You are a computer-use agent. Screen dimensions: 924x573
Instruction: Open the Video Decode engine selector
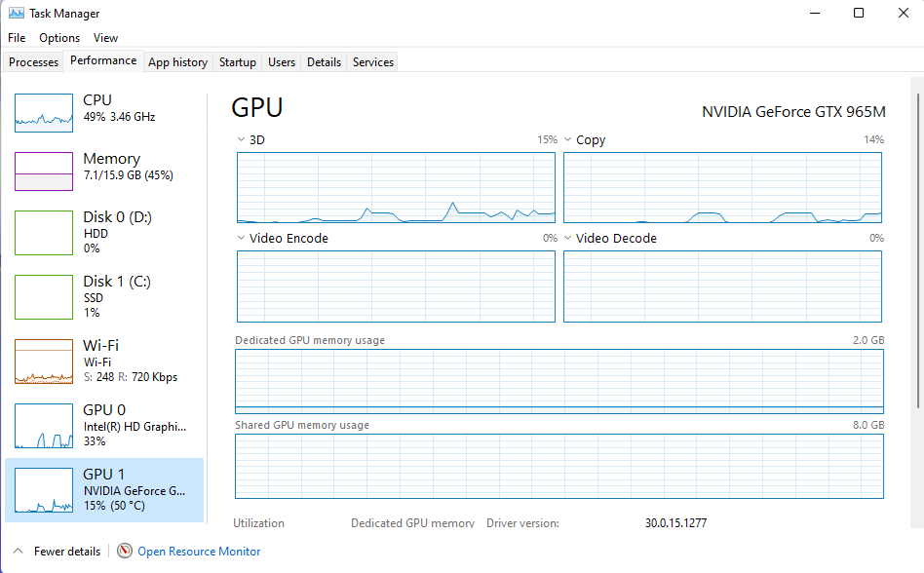[568, 238]
